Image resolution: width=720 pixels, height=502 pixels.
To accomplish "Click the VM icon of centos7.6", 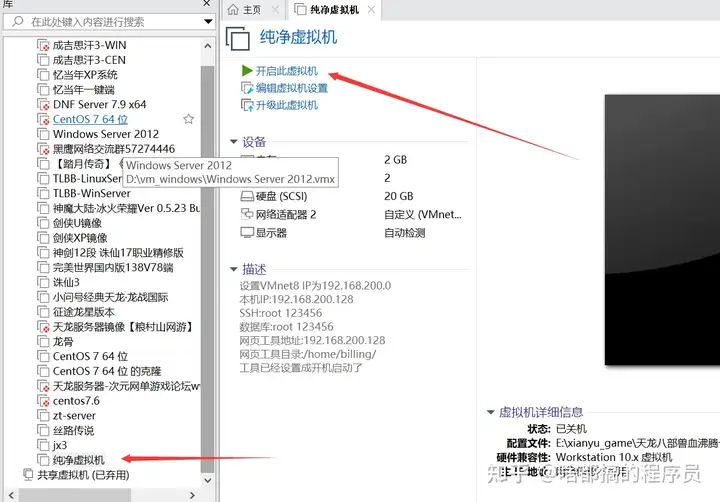I will pos(43,401).
